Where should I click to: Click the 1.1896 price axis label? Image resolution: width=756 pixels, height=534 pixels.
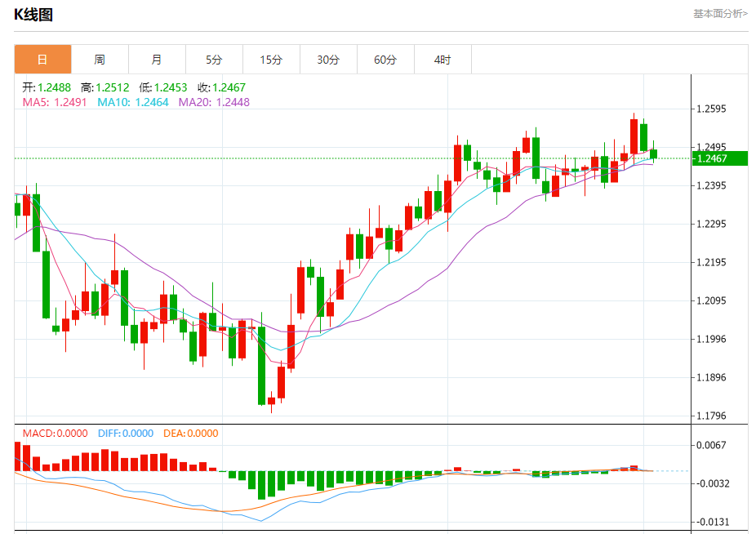711,377
